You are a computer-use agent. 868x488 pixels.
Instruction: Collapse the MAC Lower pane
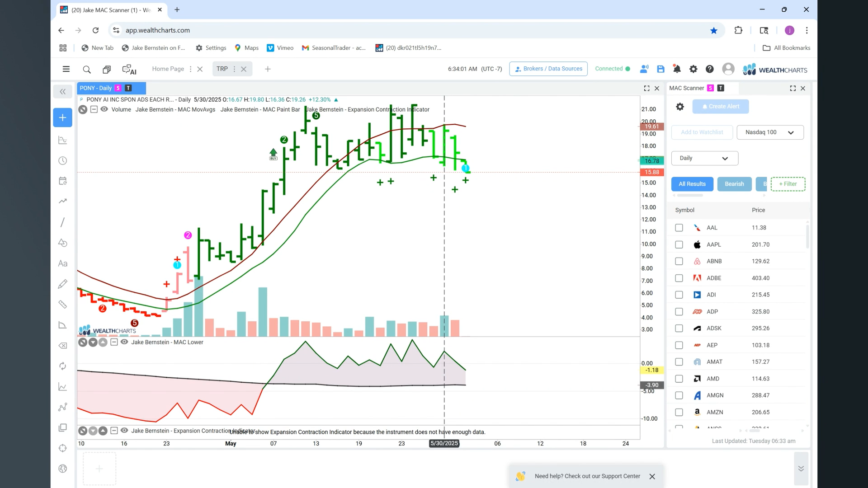point(114,342)
